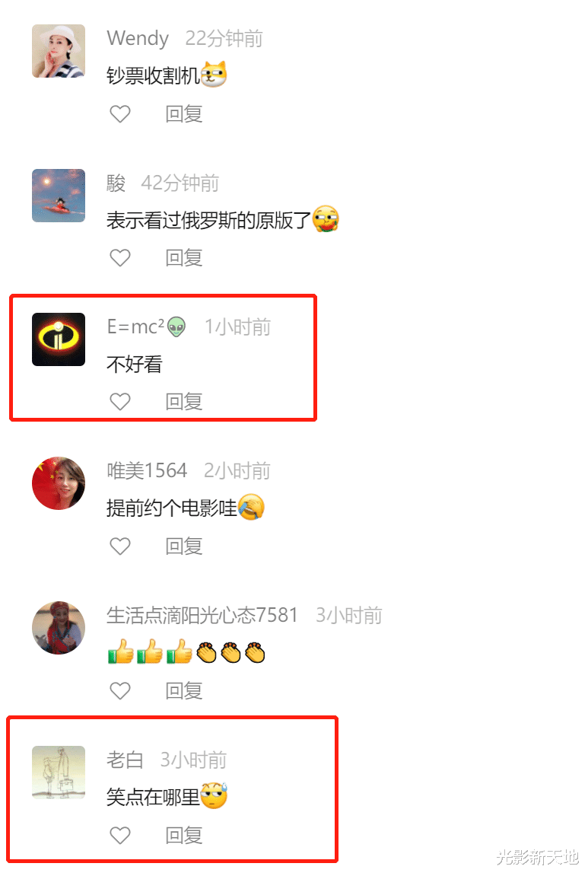This screenshot has width=588, height=876.
Task: Tap the heart under 駿's comment
Action: pos(120,257)
